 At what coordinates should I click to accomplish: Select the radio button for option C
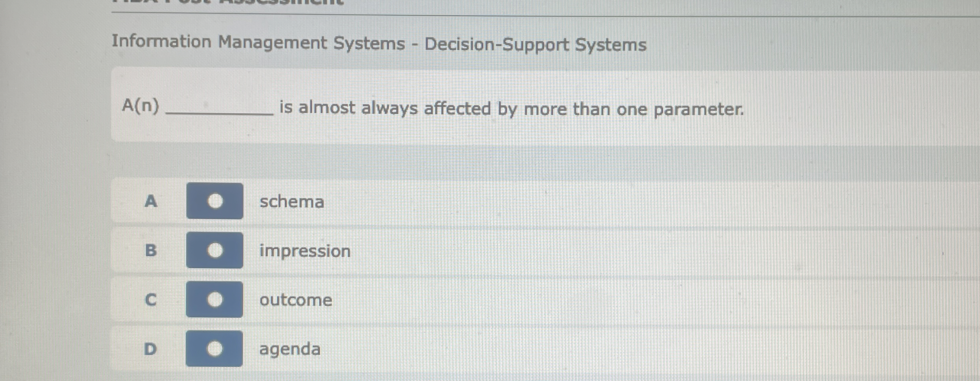(x=214, y=300)
